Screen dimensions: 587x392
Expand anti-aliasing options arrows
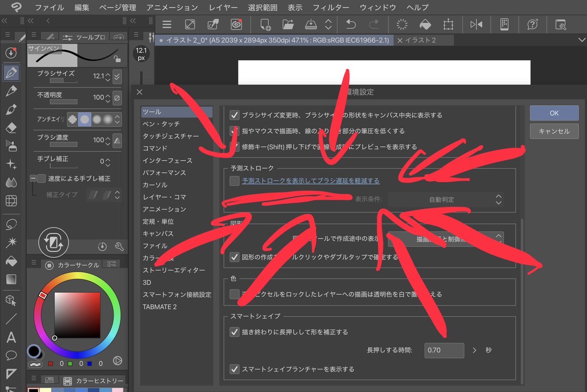pyautogui.click(x=117, y=119)
